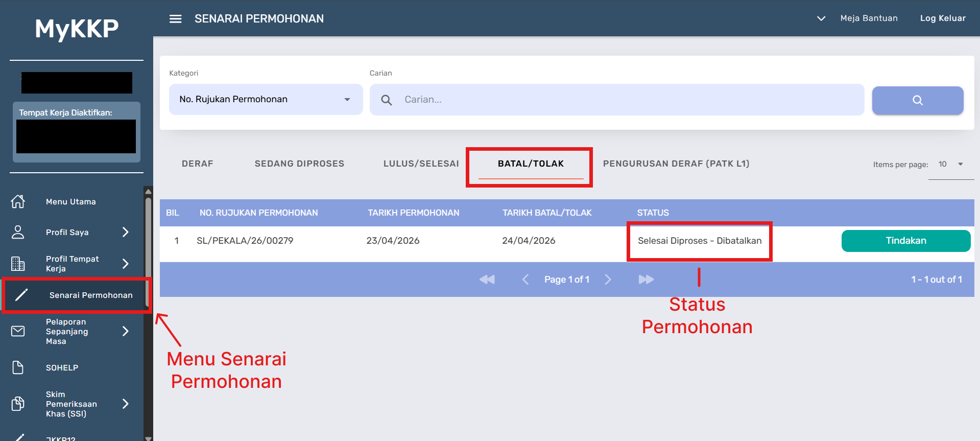The image size is (980, 441).
Task: Open the header dropdown chevron near Meja Bantuan
Action: [821, 18]
